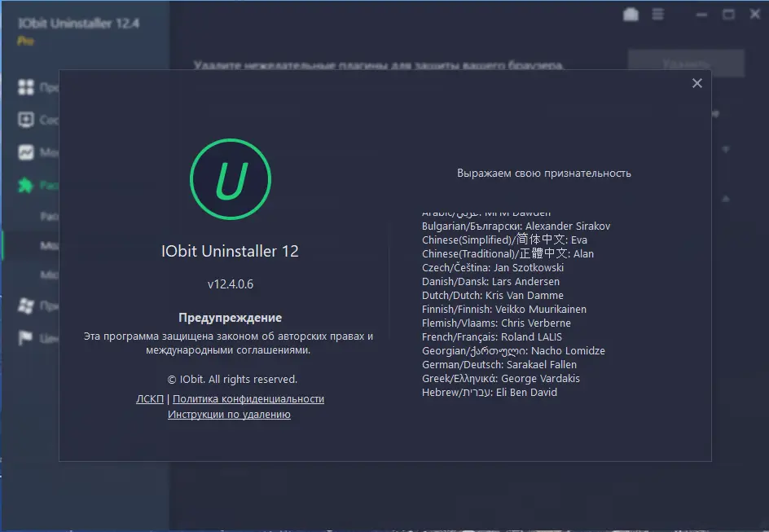Click the IObit Uninstaller 12 title text
769x532 pixels.
click(x=230, y=251)
